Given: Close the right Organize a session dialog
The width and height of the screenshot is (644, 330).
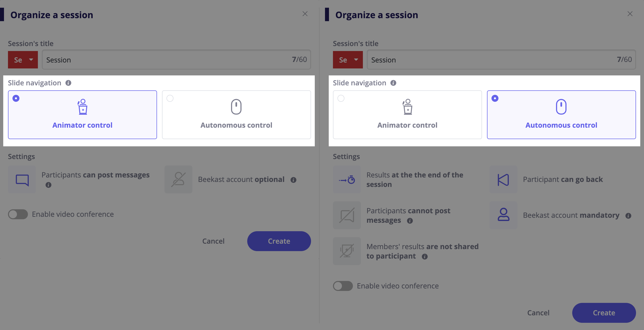Looking at the screenshot, I should tap(630, 14).
